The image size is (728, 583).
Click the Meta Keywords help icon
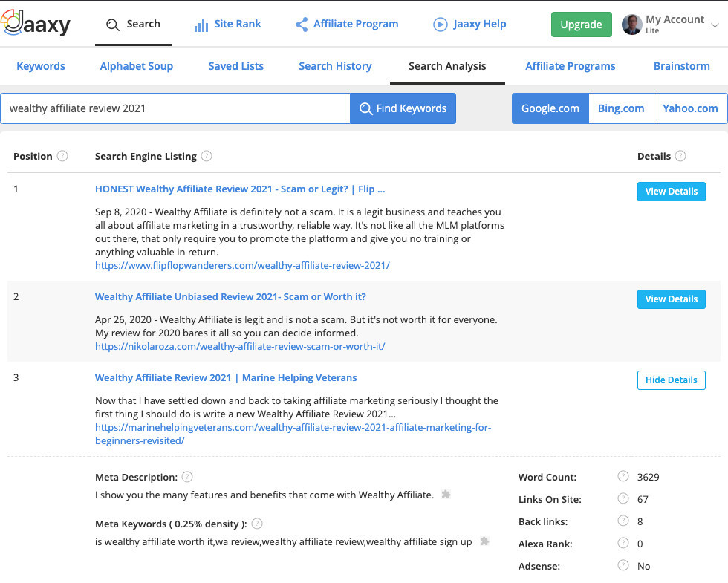tap(257, 524)
